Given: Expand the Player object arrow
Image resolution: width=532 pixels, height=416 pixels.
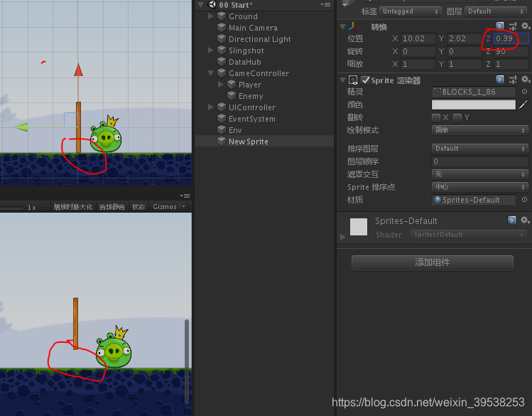Looking at the screenshot, I should pos(220,84).
